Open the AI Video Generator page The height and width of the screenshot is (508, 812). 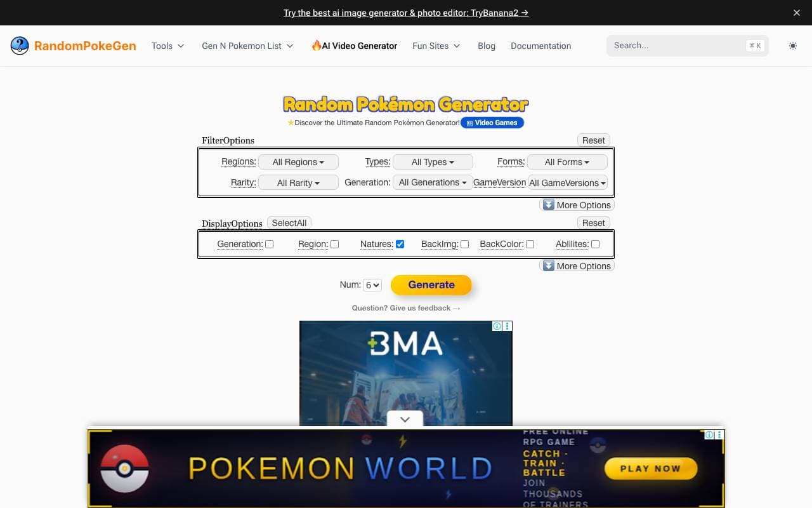354,46
